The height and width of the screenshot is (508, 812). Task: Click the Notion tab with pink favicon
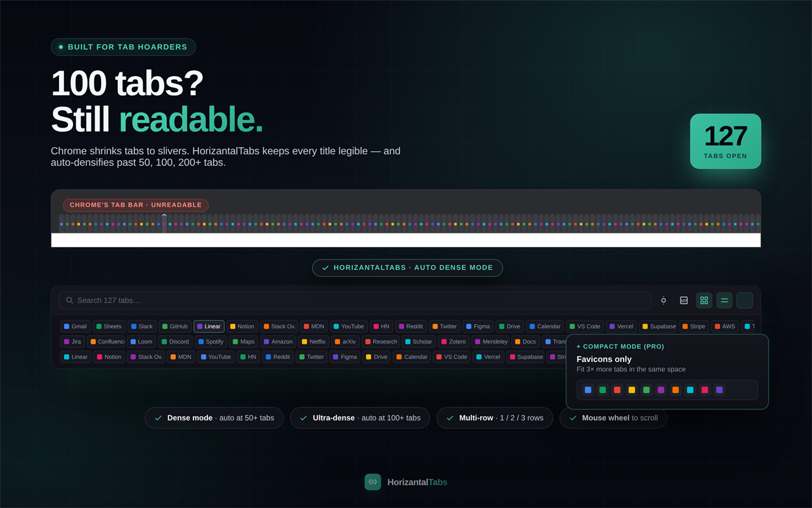point(109,357)
